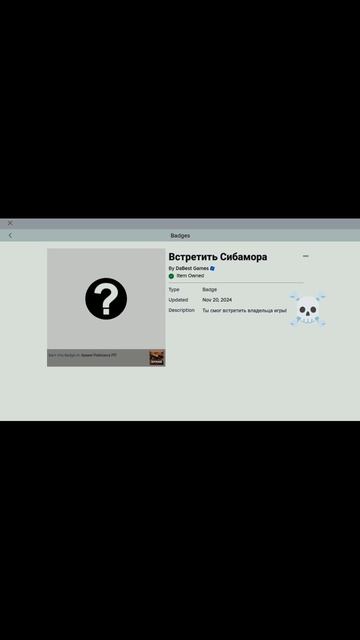360x640 pixels.
Task: Close the overlay with the X icon
Action: pos(10,223)
